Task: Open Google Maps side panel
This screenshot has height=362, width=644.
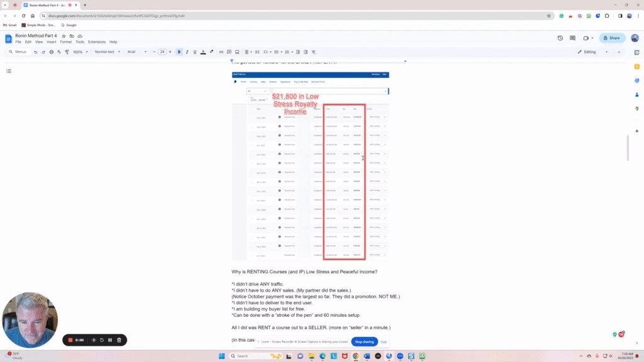Action: [637, 109]
